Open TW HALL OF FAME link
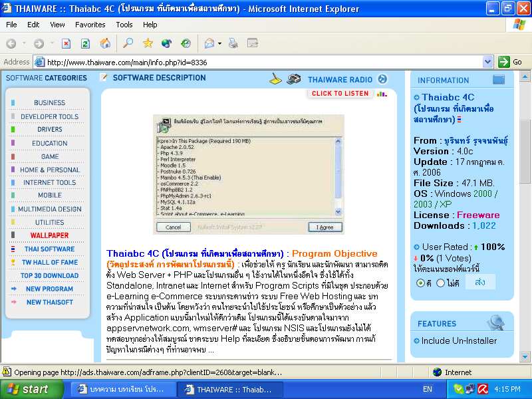Image resolution: width=532 pixels, height=399 pixels. click(x=49, y=262)
